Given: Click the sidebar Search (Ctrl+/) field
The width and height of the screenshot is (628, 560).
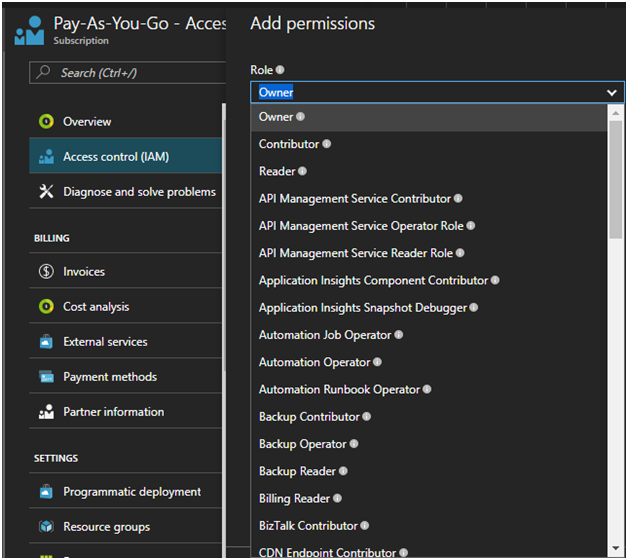Looking at the screenshot, I should click(x=128, y=73).
